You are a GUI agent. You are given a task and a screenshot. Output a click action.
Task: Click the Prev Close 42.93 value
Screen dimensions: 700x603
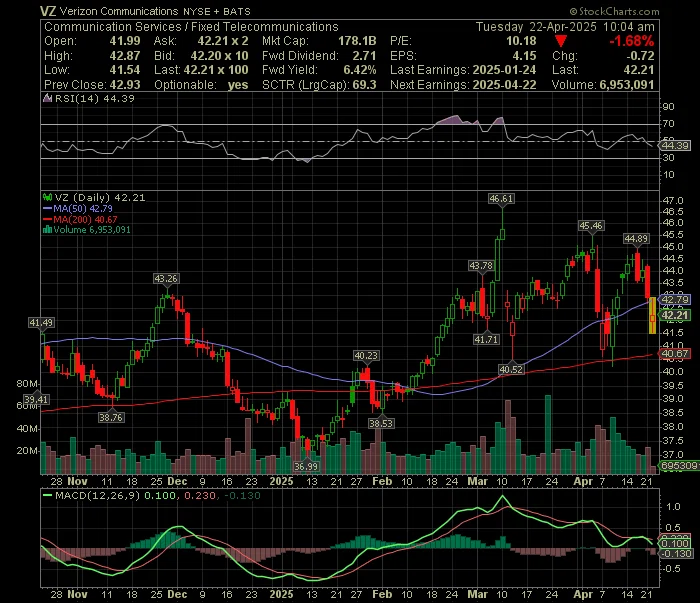tap(125, 85)
